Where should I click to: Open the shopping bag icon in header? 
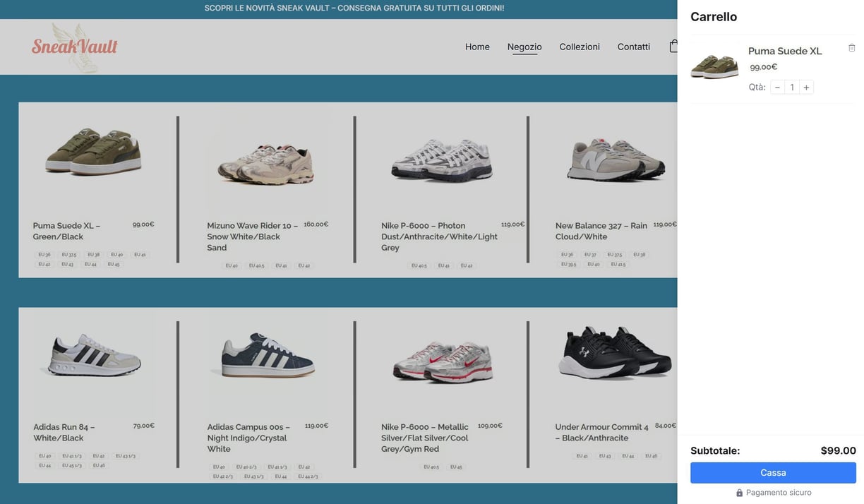click(673, 46)
